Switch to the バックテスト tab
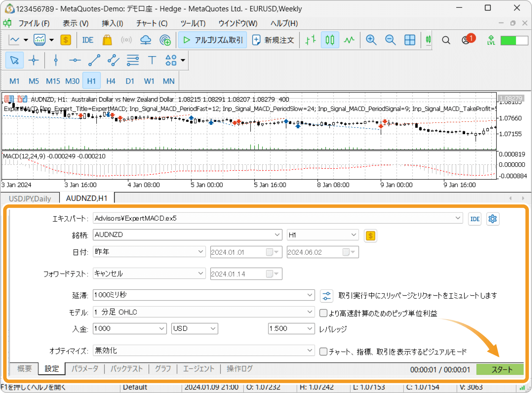 tap(126, 369)
